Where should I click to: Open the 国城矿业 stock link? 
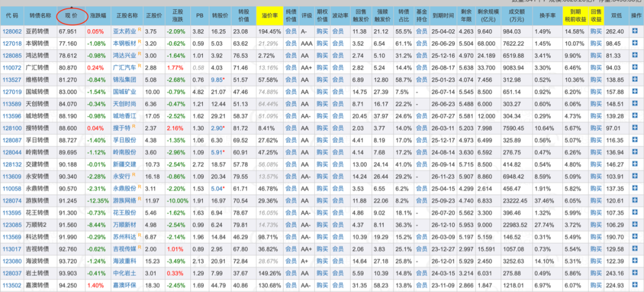[x=125, y=92]
